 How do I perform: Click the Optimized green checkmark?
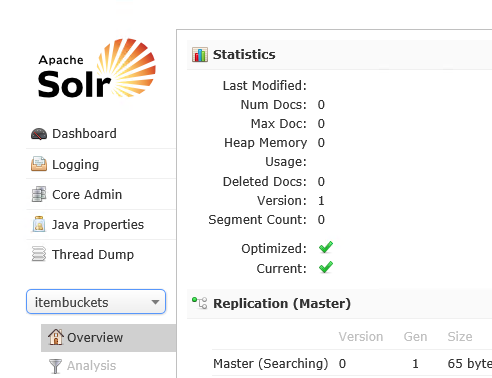pos(326,247)
